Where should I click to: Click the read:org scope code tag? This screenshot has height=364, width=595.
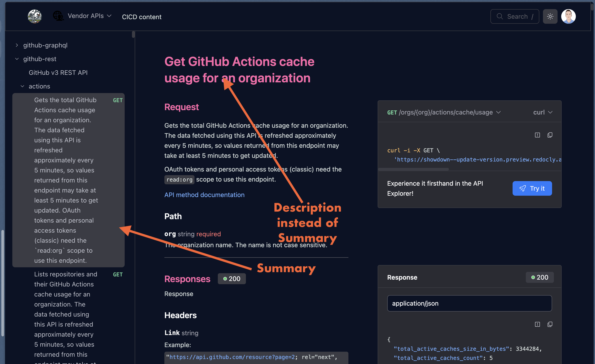[179, 180]
